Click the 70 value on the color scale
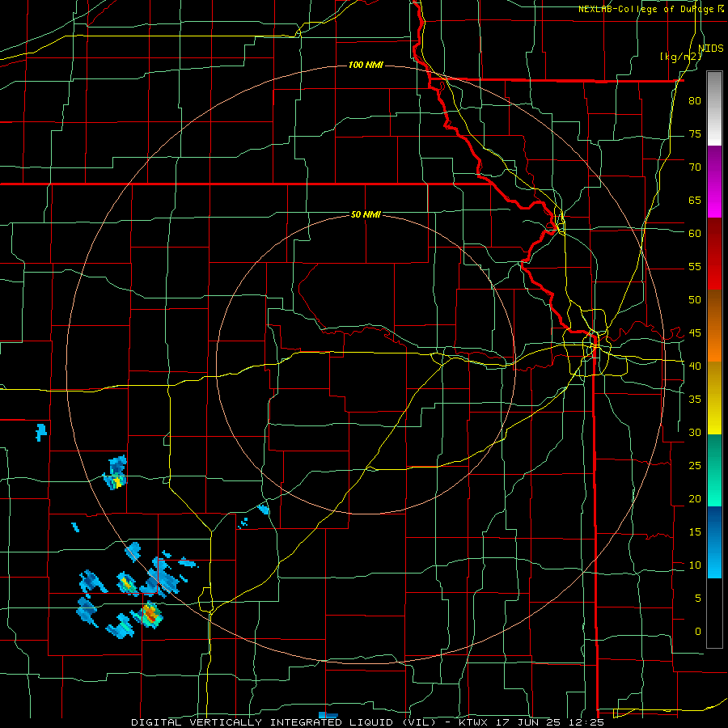 coord(695,167)
